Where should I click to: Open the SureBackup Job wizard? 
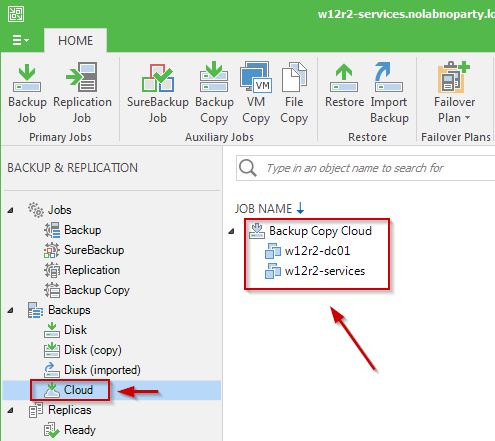[157, 94]
